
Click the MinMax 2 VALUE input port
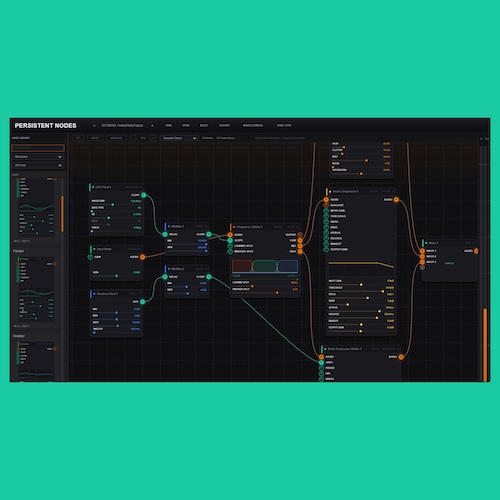165,277
